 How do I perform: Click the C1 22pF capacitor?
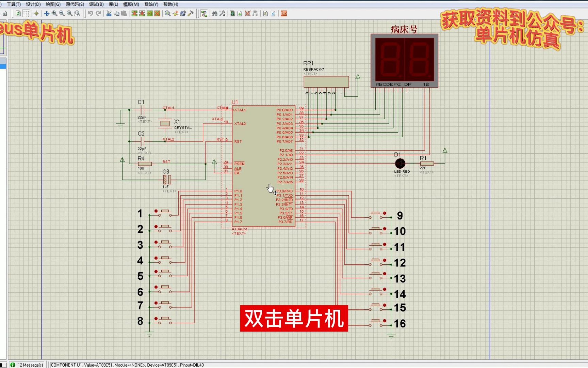(x=143, y=110)
